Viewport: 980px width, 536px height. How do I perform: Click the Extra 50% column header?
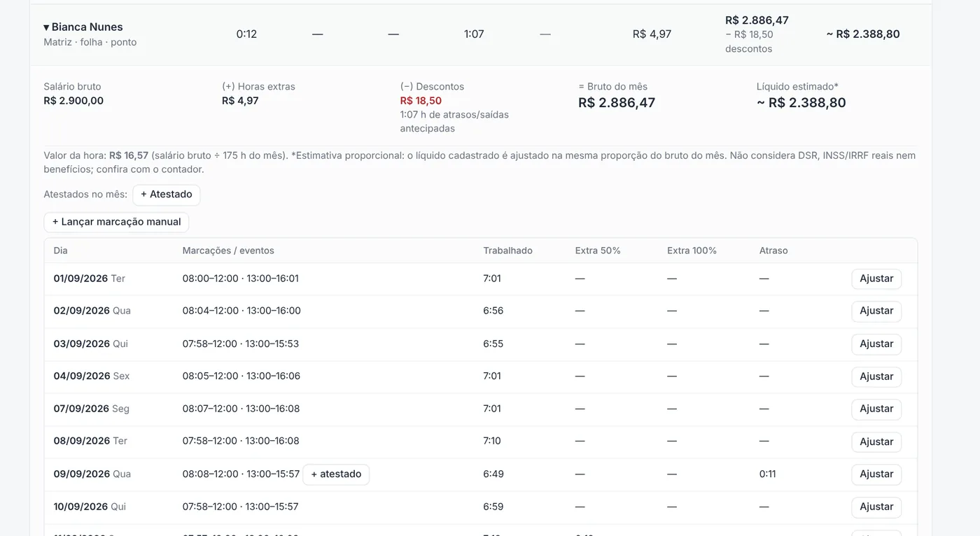[598, 251]
